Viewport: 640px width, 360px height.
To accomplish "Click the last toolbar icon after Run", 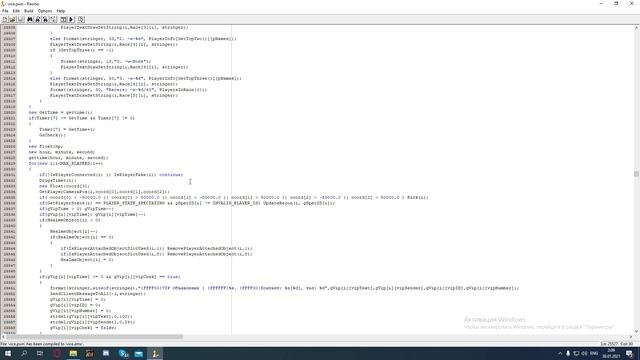I will [x=81, y=19].
